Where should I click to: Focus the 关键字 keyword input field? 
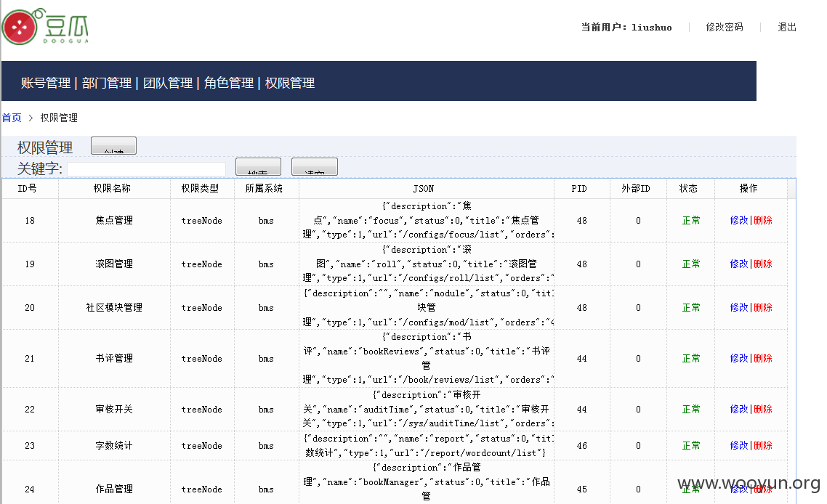(x=146, y=168)
